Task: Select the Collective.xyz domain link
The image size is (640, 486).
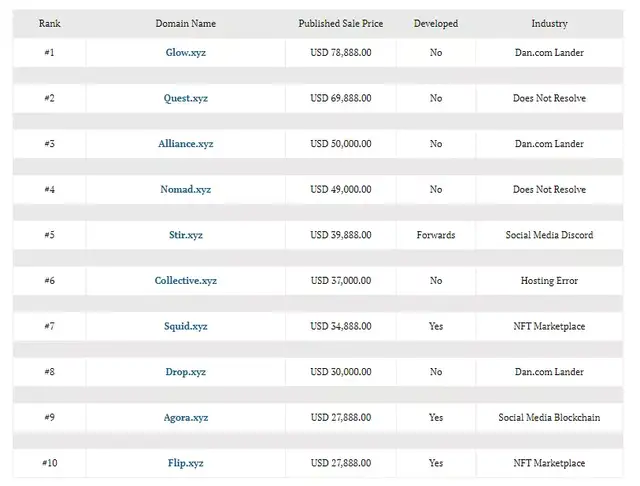Action: (x=185, y=281)
